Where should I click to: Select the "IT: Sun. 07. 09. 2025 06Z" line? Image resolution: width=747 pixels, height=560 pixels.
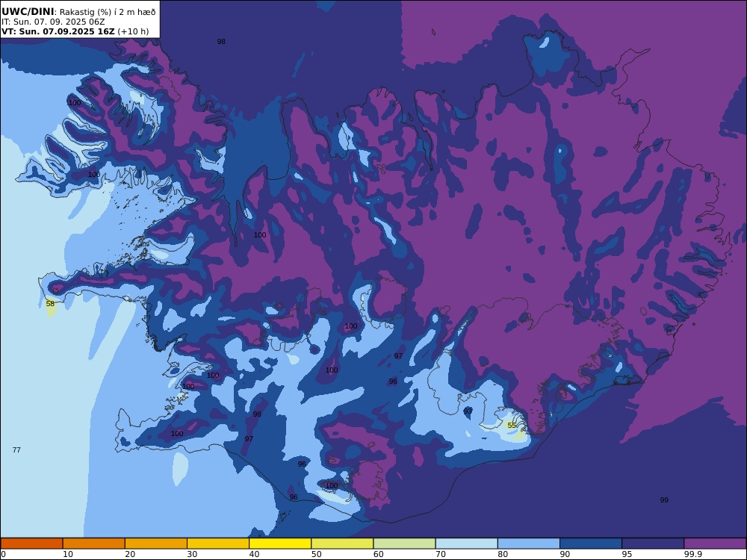click(x=53, y=22)
